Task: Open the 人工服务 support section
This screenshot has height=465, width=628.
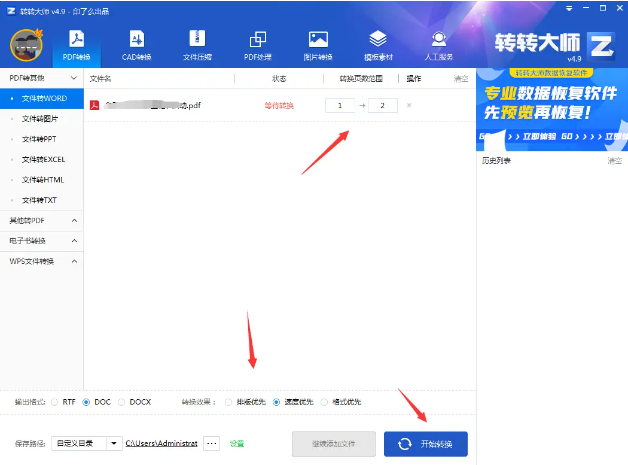Action: pyautogui.click(x=439, y=45)
